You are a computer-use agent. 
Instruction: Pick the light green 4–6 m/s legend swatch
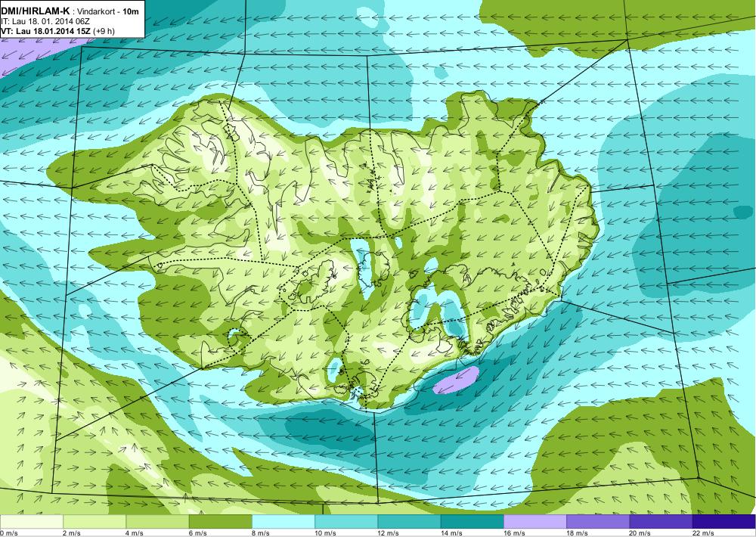pos(158,522)
